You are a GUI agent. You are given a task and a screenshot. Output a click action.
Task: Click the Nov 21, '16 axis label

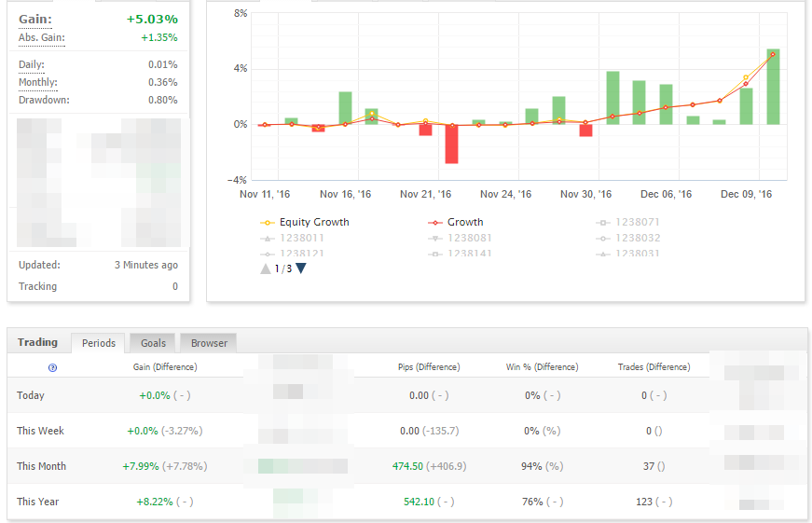(425, 194)
